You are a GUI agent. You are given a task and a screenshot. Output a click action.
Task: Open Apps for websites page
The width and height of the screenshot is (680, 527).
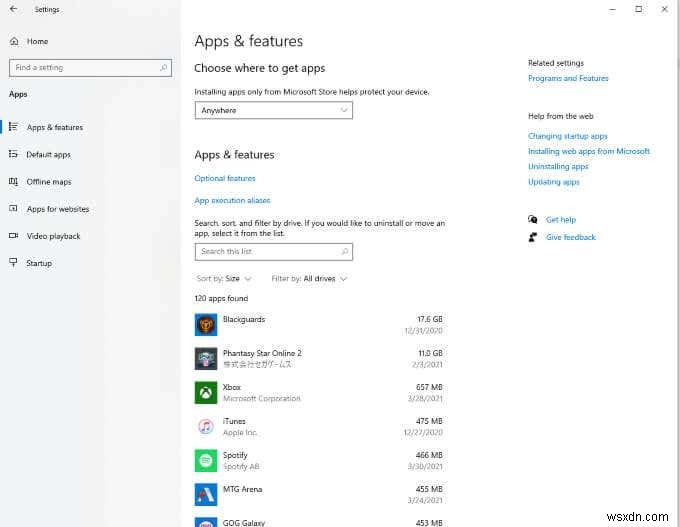click(x=58, y=209)
